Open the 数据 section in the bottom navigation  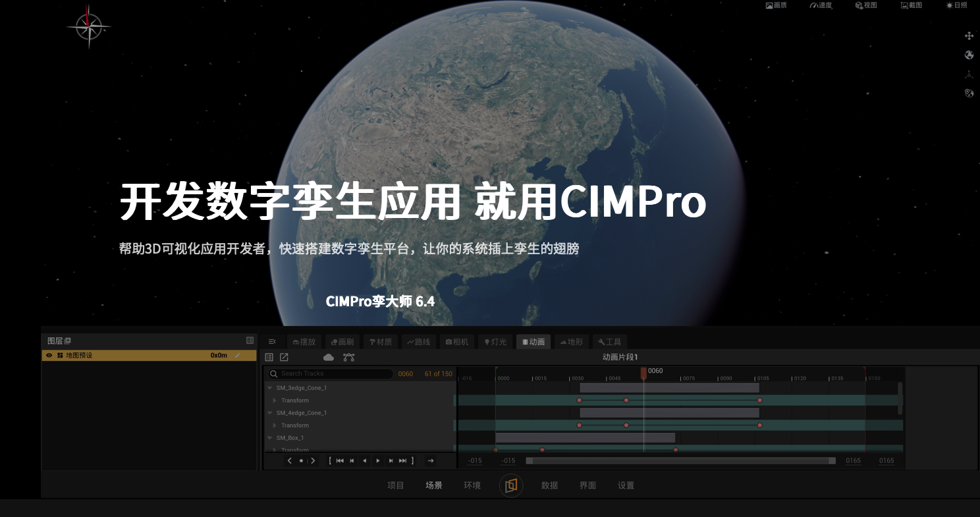click(x=550, y=485)
